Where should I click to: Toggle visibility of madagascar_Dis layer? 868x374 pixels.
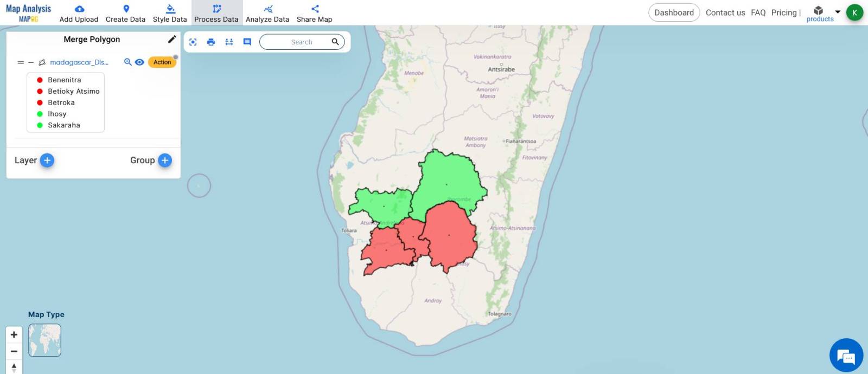click(x=139, y=62)
